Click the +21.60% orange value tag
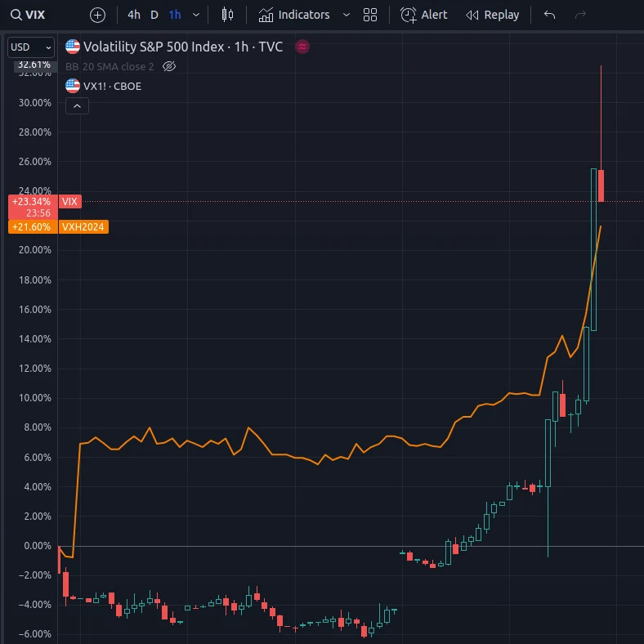This screenshot has height=644, width=644. tap(33, 226)
